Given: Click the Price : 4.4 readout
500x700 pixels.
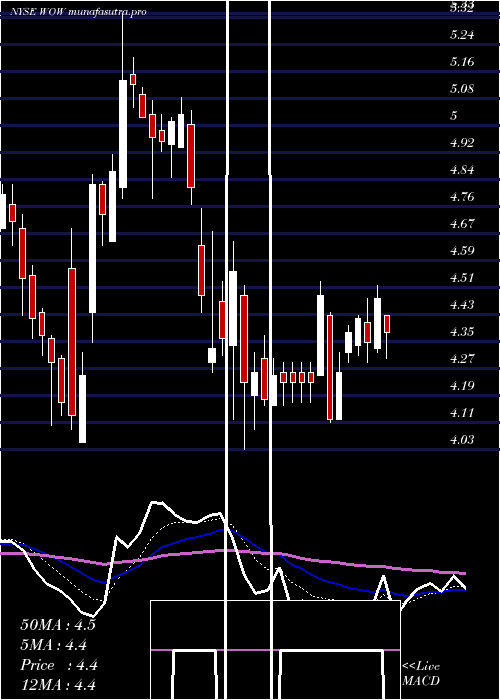Looking at the screenshot, I should (59, 665).
